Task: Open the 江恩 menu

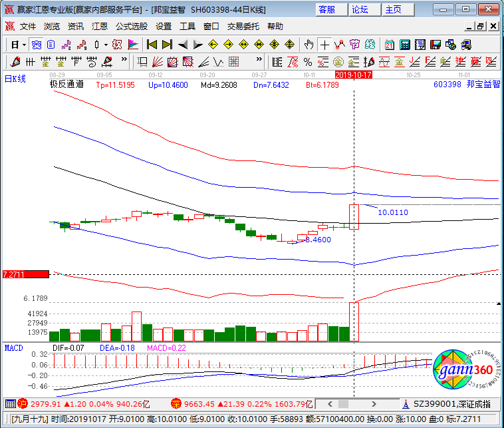Action: click(x=99, y=27)
